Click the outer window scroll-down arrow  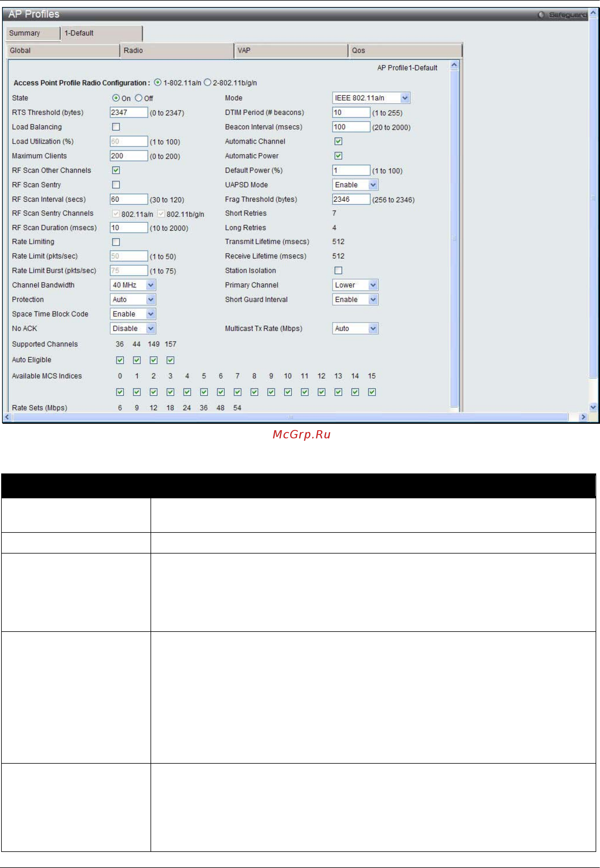click(593, 407)
